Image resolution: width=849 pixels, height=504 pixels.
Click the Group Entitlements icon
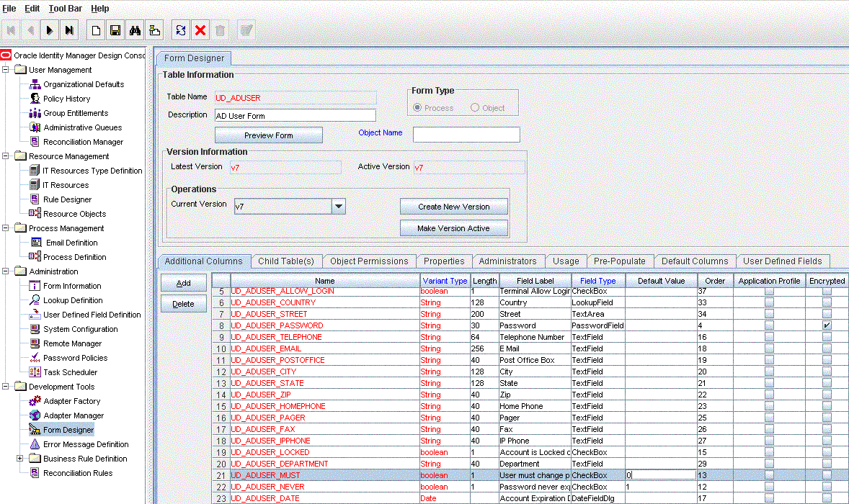tap(35, 113)
